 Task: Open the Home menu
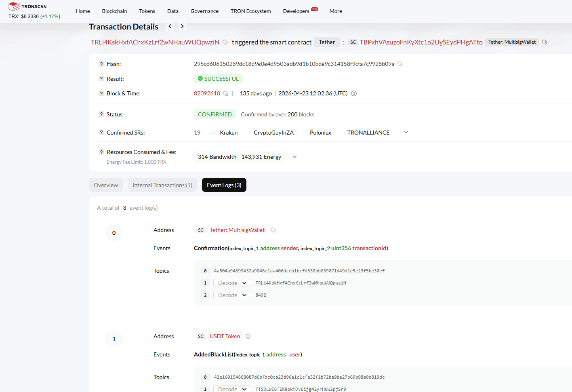click(x=83, y=11)
